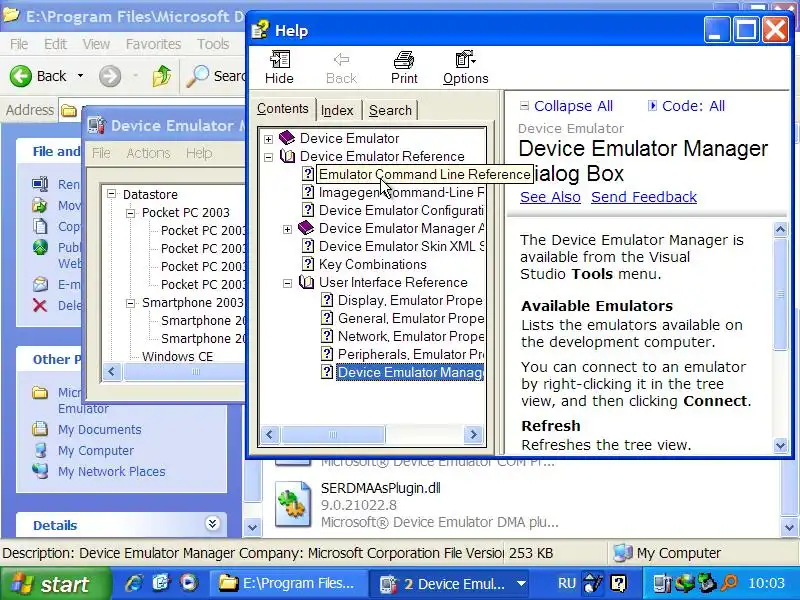Screen dimensions: 800x600
Task: Click the Back arrow icon in Help toolbar
Action: (341, 60)
